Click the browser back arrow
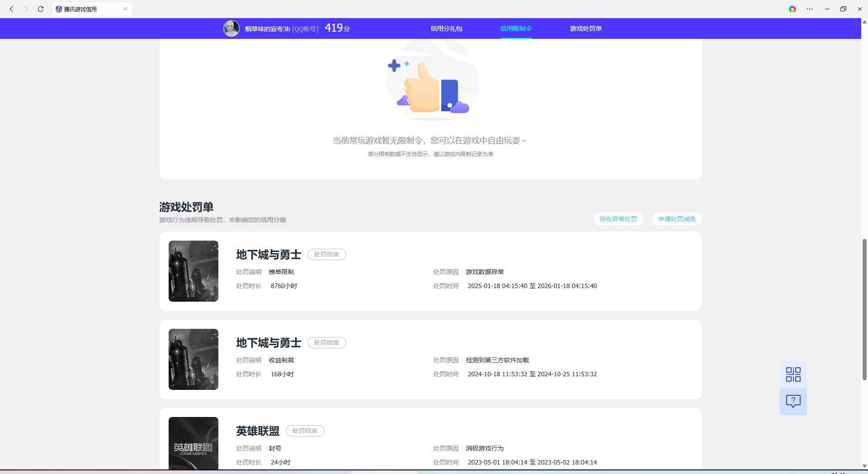The width and height of the screenshot is (868, 474). click(11, 9)
